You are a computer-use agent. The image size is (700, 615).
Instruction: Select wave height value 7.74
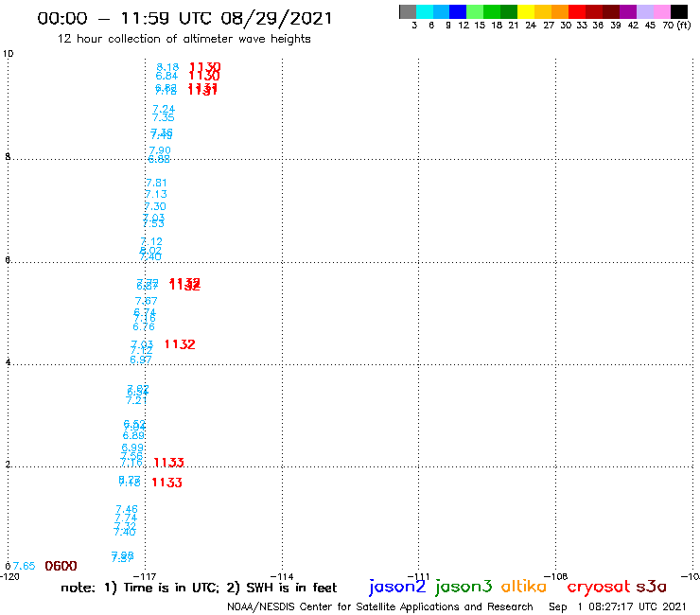(126, 518)
